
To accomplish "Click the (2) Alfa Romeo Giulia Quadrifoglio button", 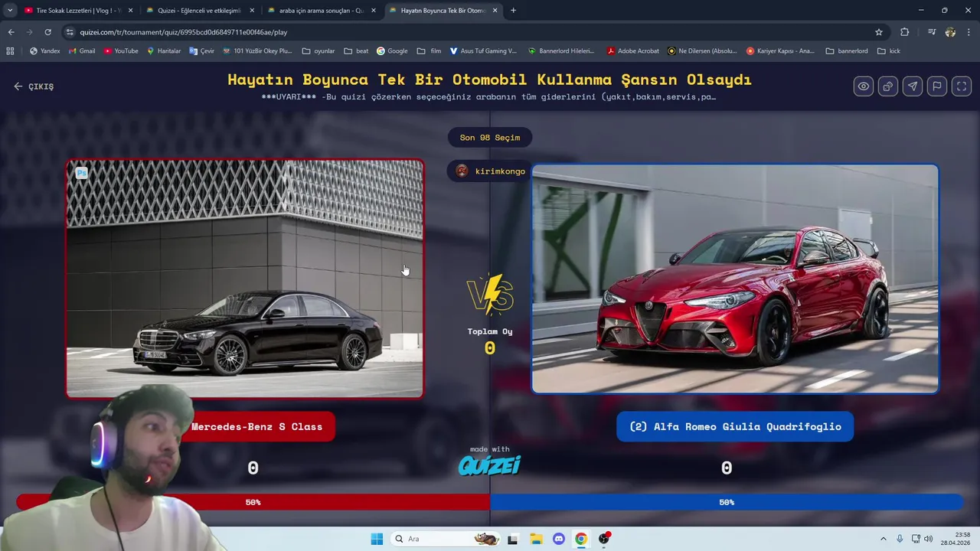I will 735,426.
